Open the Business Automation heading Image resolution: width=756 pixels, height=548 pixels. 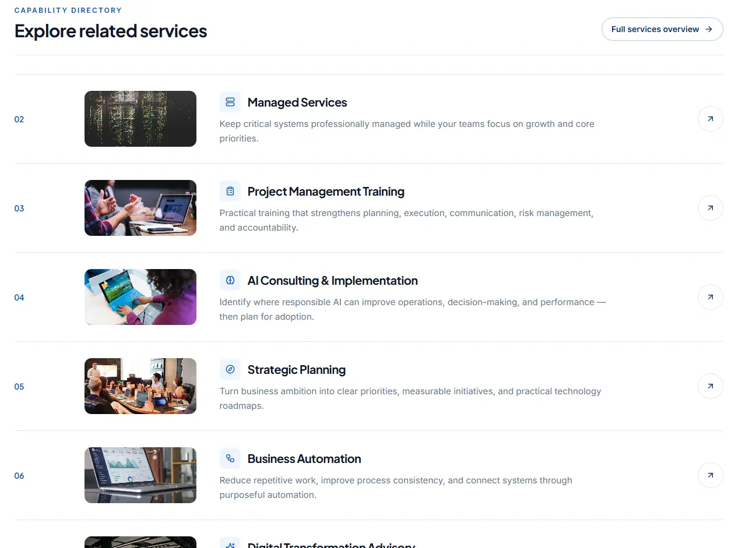pyautogui.click(x=304, y=459)
